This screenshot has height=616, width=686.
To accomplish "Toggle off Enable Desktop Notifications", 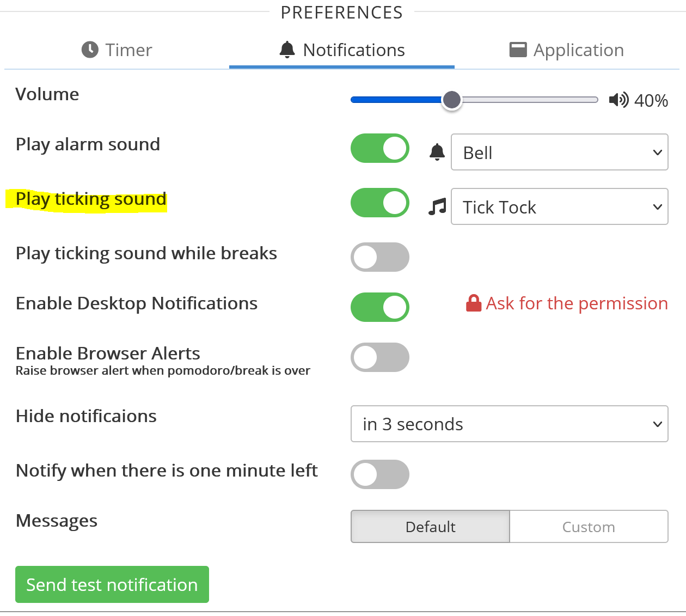I will point(380,307).
